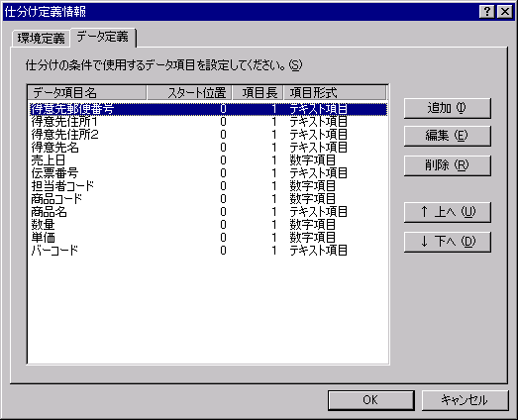
Task: Close the 仕分け定義情報 dialog
Action: tap(505, 12)
